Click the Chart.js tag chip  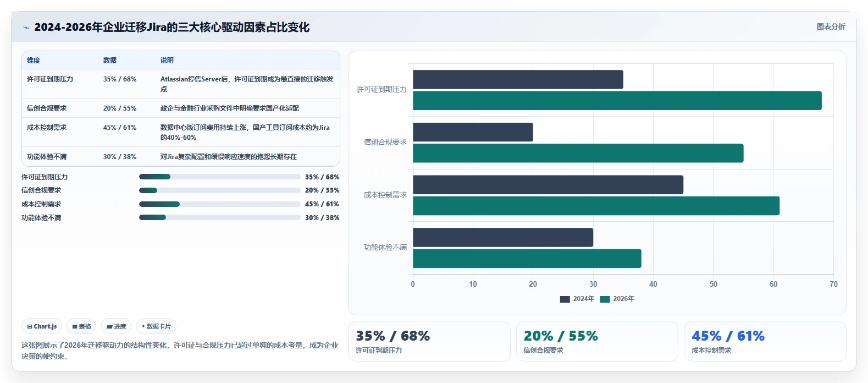(42, 326)
